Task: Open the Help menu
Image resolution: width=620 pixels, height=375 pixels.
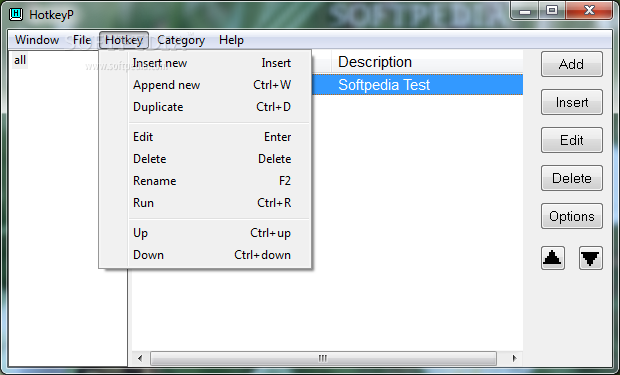Action: (x=231, y=40)
